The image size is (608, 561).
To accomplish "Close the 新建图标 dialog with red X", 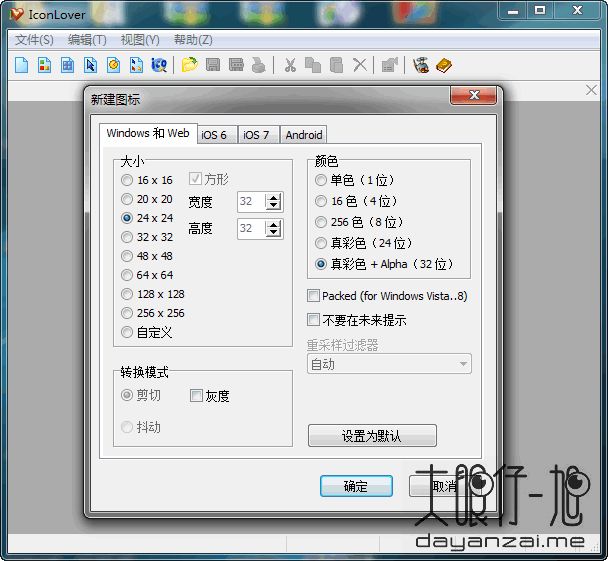I will 473,95.
